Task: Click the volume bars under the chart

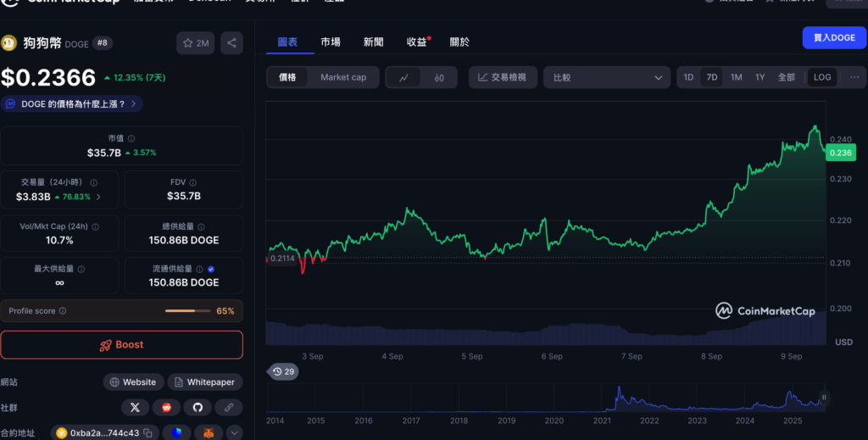Action: click(546, 331)
